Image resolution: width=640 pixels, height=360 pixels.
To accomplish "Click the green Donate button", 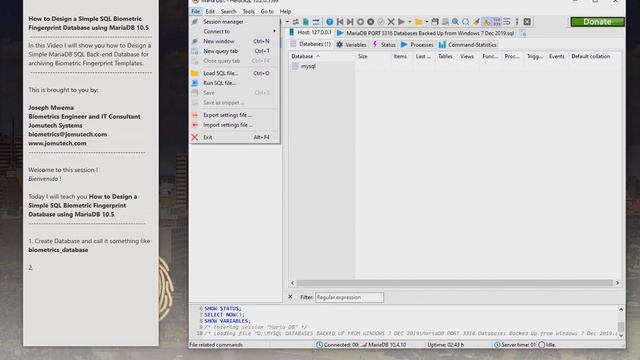I will click(597, 22).
